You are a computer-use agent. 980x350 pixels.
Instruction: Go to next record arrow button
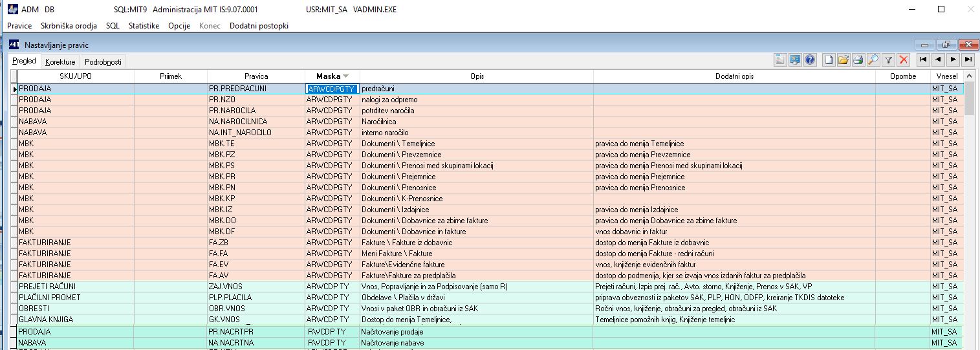click(x=953, y=60)
